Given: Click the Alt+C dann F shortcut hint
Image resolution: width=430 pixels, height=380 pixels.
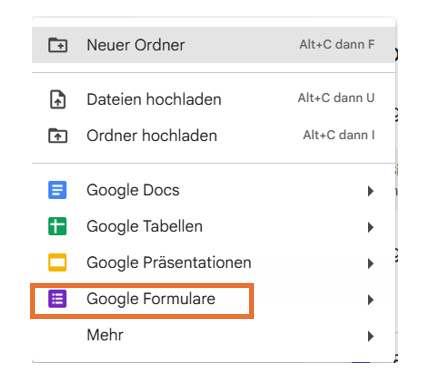Looking at the screenshot, I should (x=337, y=44).
